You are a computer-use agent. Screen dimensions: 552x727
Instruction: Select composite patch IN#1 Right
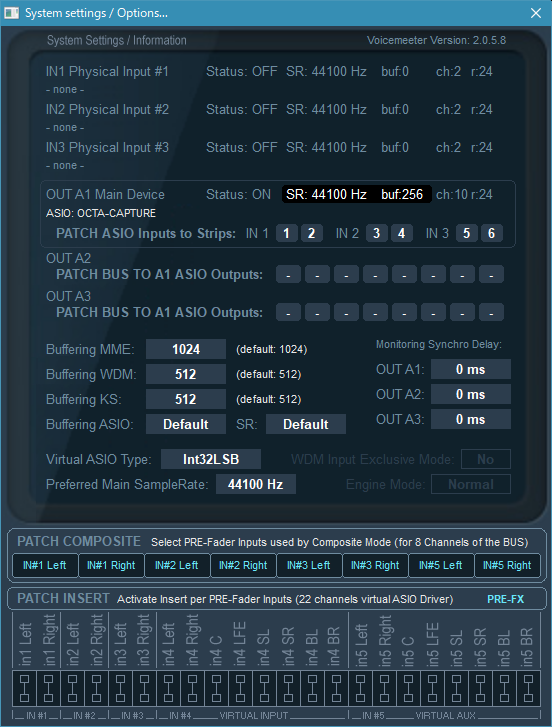coord(111,565)
